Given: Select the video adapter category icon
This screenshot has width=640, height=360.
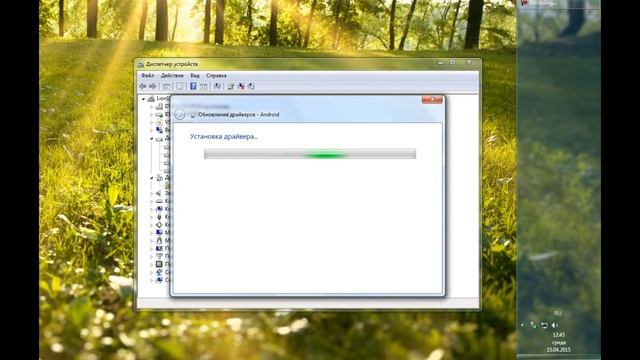Looking at the screenshot, I should click(x=159, y=130).
